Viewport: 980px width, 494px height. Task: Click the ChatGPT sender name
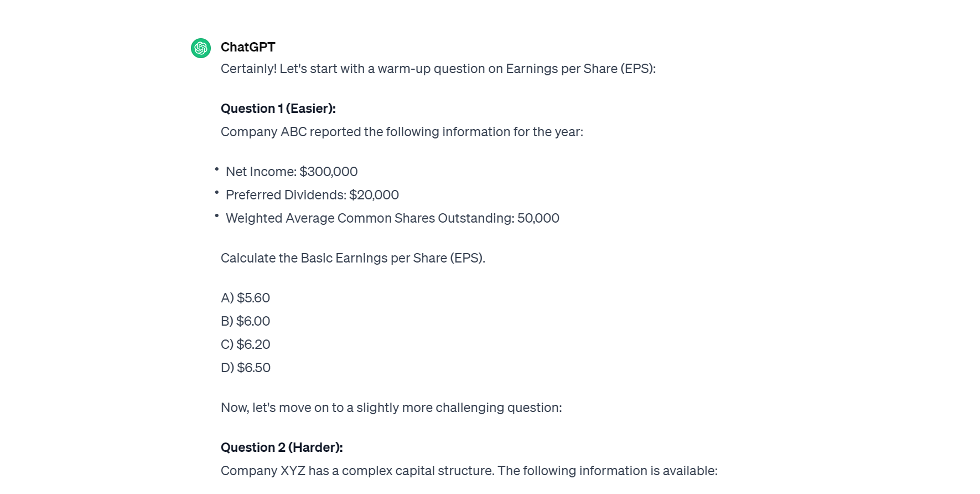[248, 47]
